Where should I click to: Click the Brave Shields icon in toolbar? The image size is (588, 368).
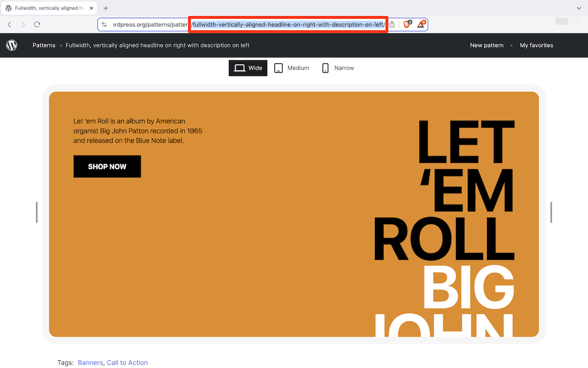407,24
